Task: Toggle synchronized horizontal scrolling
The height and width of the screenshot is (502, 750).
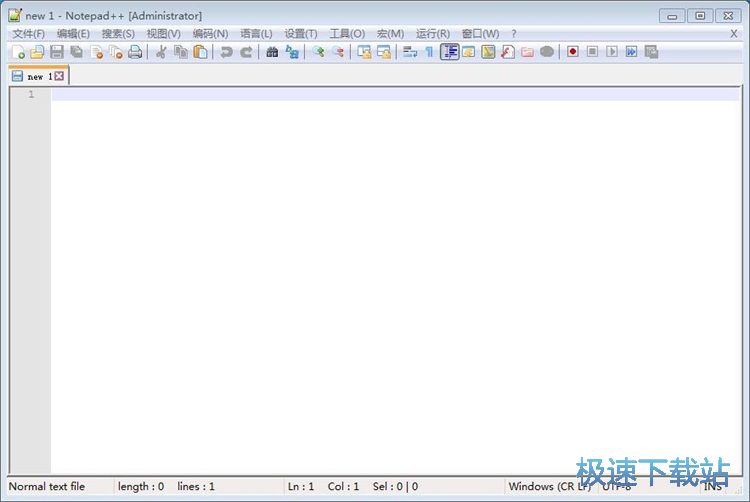Action: click(x=384, y=52)
